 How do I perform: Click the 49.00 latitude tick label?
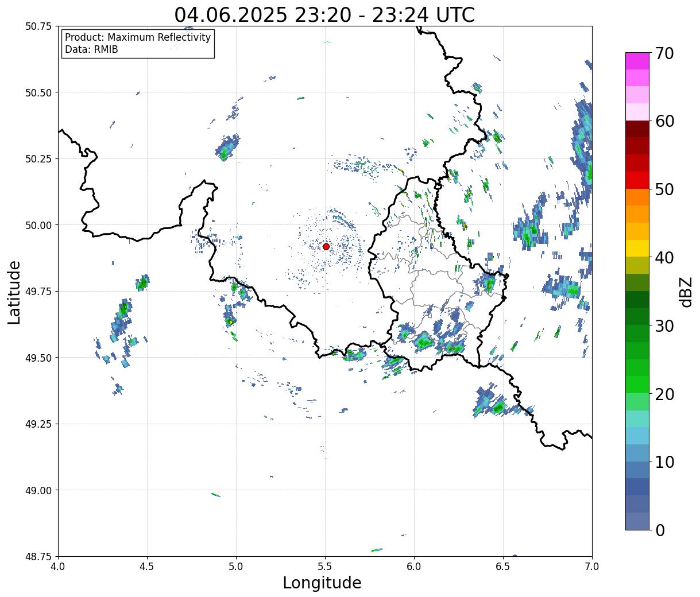tap(38, 490)
